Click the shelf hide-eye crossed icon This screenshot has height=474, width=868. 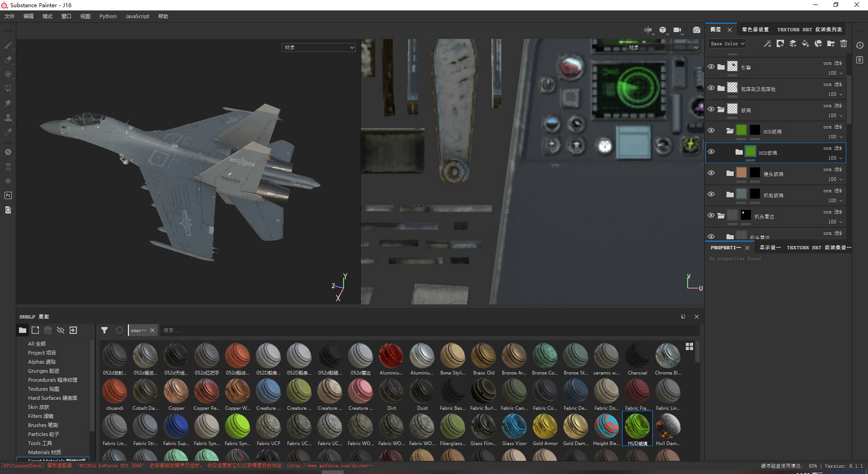click(x=61, y=330)
